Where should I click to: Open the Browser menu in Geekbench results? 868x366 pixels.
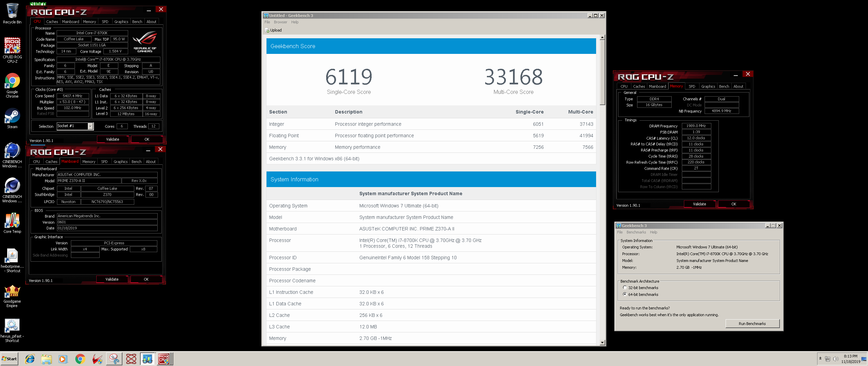[280, 22]
